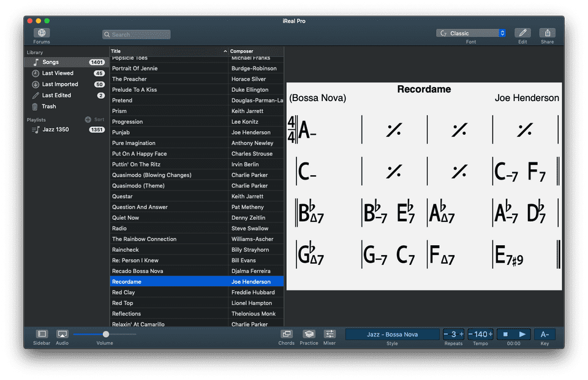Open the Forums browser
588x380 pixels.
(x=41, y=34)
